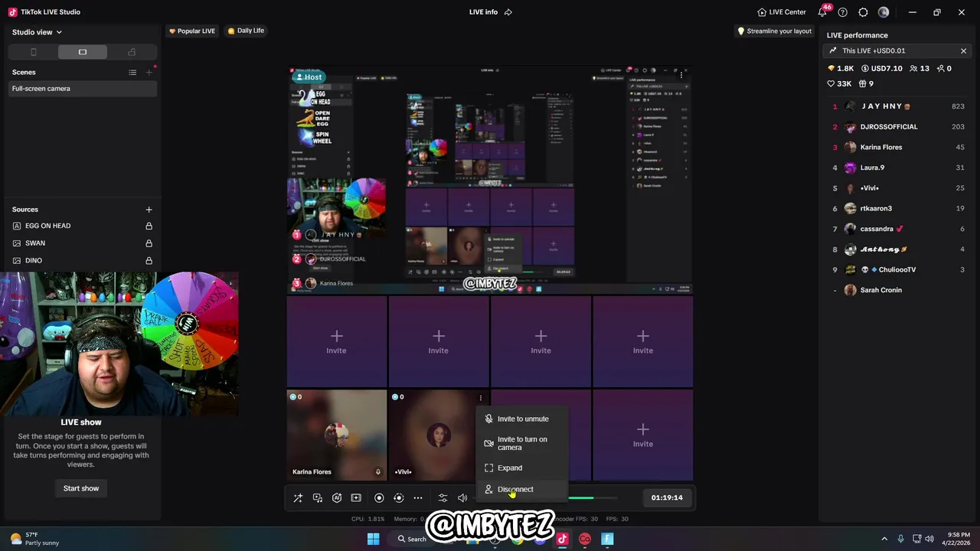
Task: Click the 01:19:14 live timer button
Action: [x=667, y=497]
